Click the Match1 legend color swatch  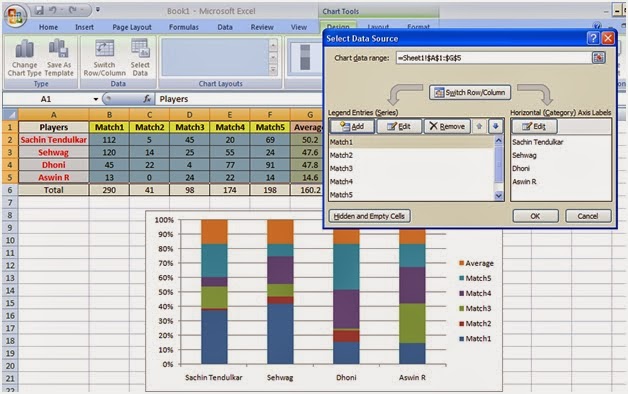coord(461,339)
